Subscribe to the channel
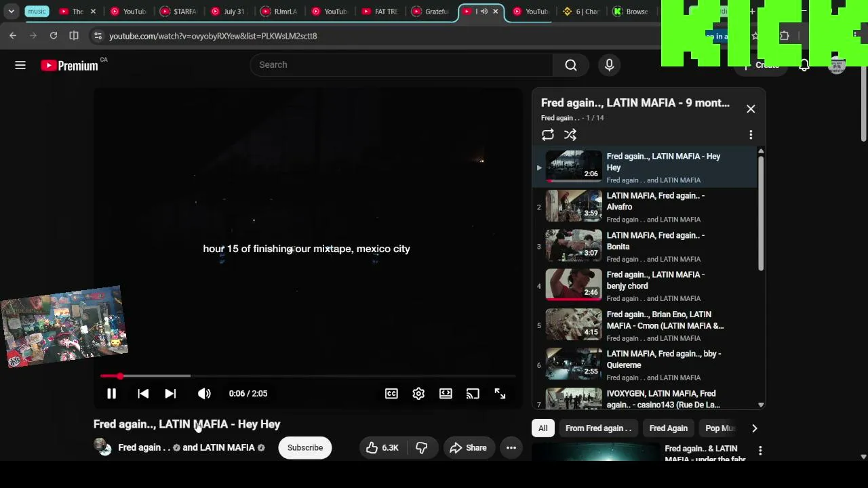This screenshot has height=488, width=868. click(x=305, y=448)
